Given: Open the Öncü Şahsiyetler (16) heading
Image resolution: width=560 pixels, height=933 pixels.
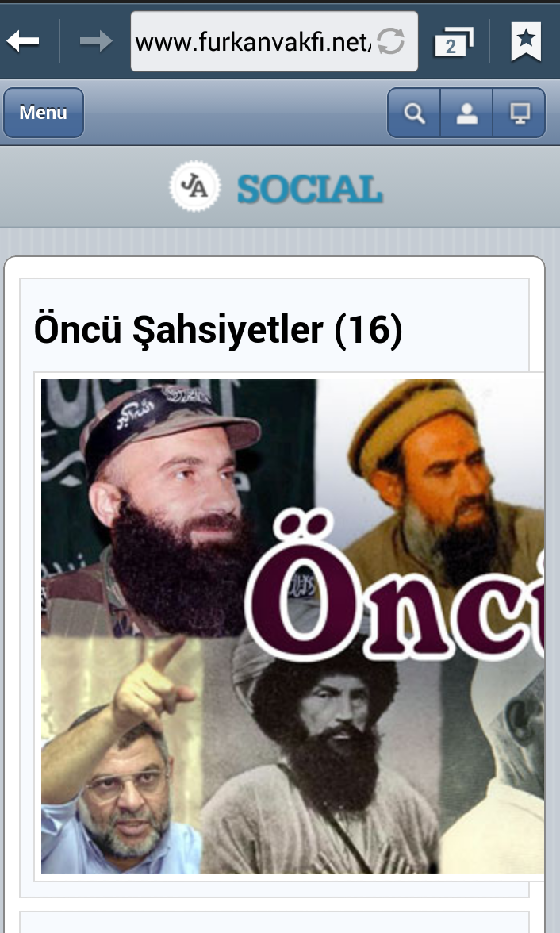Looking at the screenshot, I should pos(218,329).
